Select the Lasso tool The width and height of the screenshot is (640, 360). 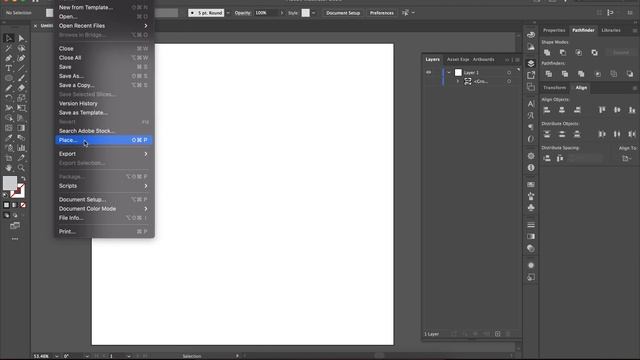[x=21, y=48]
